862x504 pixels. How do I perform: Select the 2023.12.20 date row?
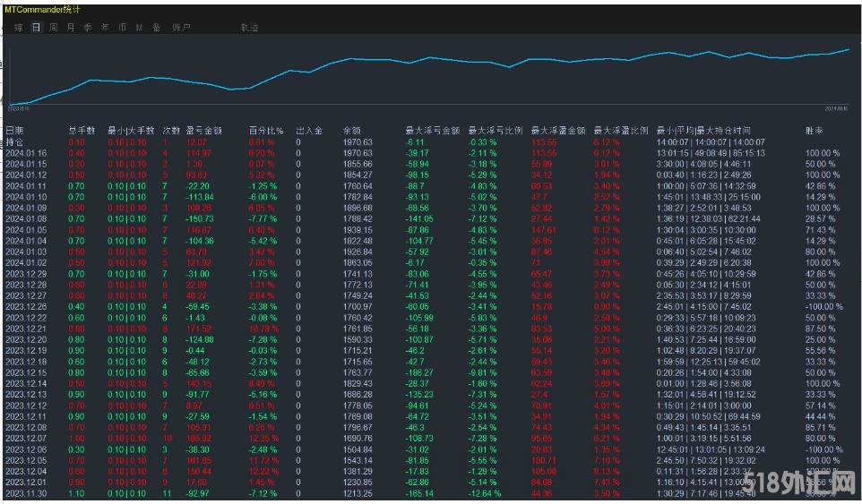tap(26, 340)
